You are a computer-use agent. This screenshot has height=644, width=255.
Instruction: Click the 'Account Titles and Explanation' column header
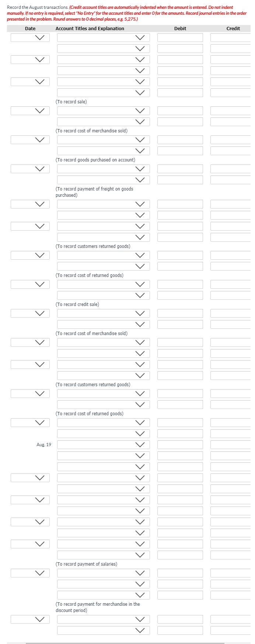click(x=90, y=28)
